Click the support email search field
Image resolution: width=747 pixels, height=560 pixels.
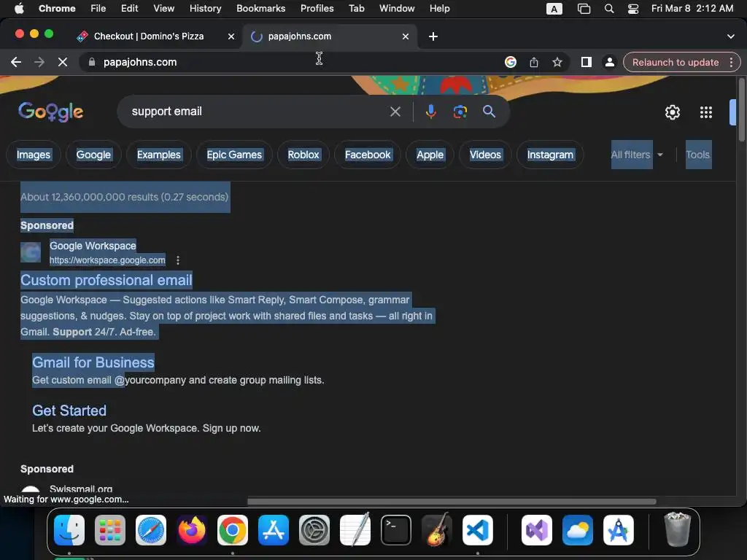(x=258, y=112)
